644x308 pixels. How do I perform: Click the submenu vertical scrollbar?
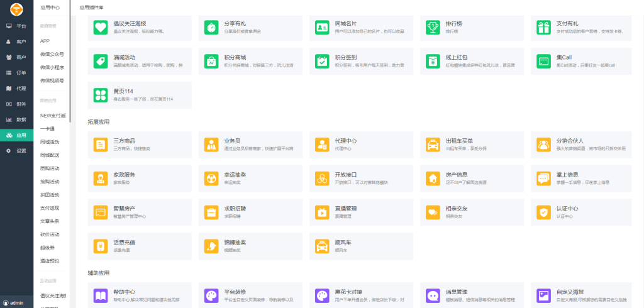[x=70, y=63]
